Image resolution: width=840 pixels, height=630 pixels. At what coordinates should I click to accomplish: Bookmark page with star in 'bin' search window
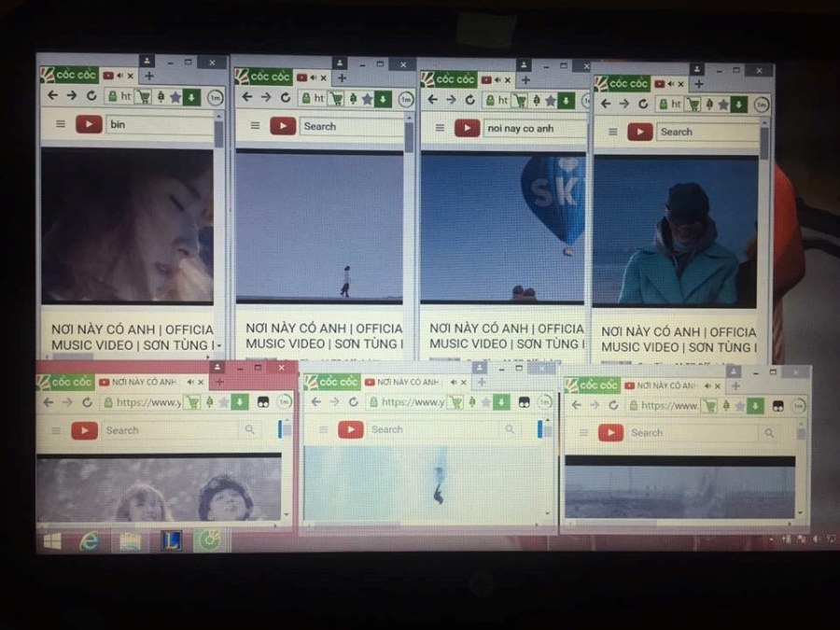click(175, 97)
